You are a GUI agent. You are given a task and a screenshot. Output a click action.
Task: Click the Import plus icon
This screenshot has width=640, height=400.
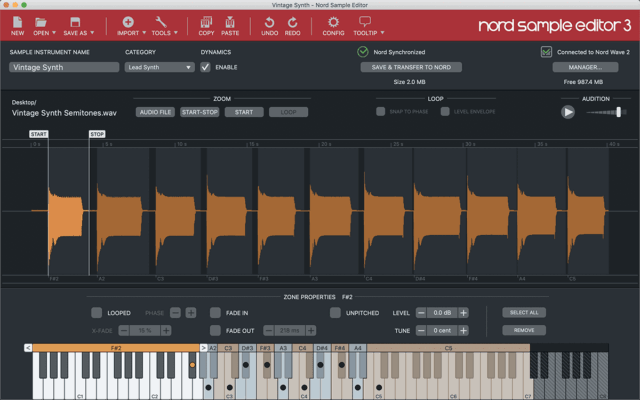(x=128, y=22)
